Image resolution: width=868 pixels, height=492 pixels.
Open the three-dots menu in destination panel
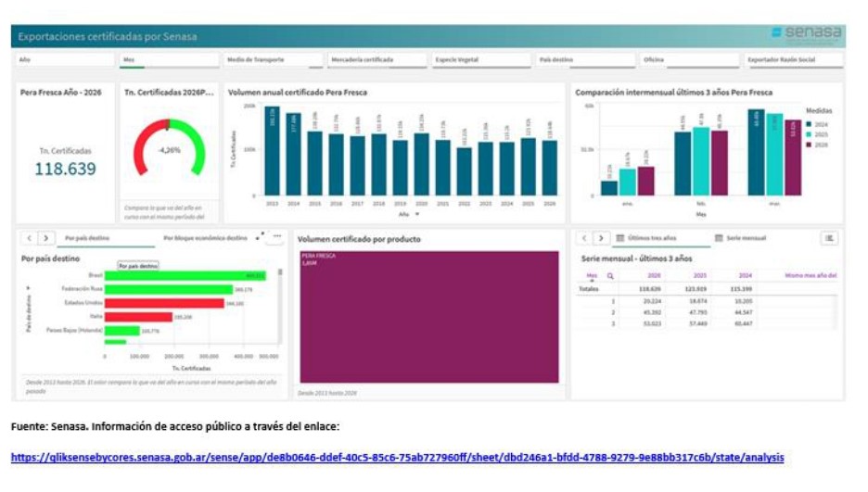(x=276, y=237)
